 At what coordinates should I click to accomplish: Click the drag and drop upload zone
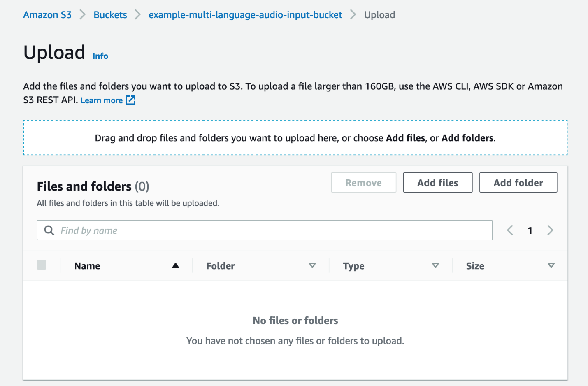(x=295, y=138)
